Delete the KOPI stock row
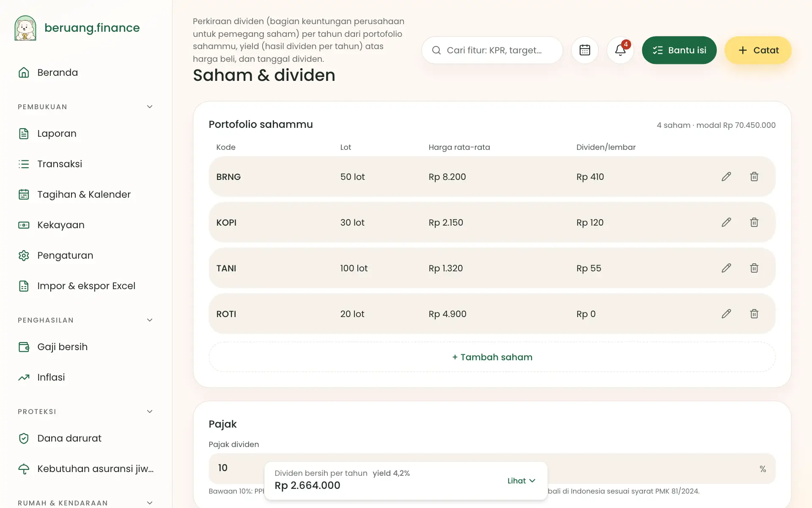The image size is (812, 508). (754, 222)
